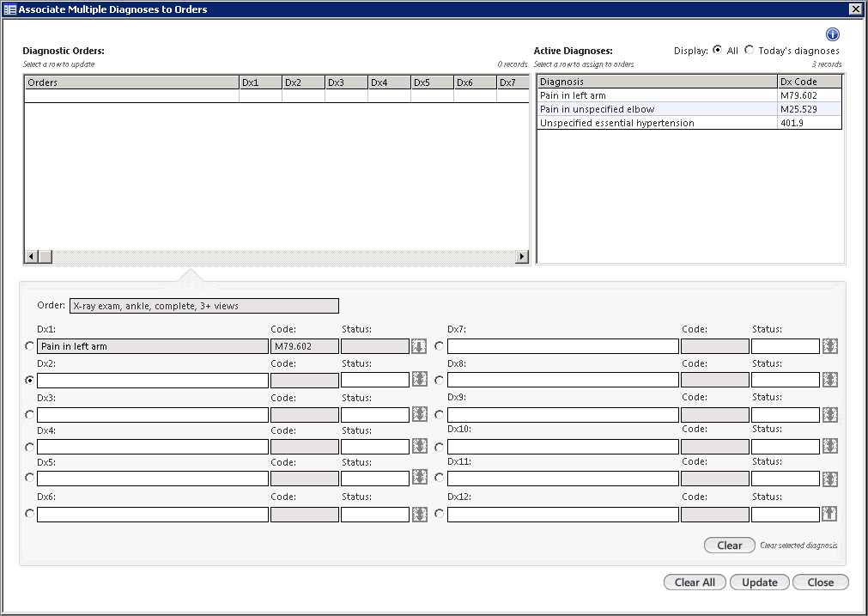Select the Dx12 radio button

coord(439,514)
